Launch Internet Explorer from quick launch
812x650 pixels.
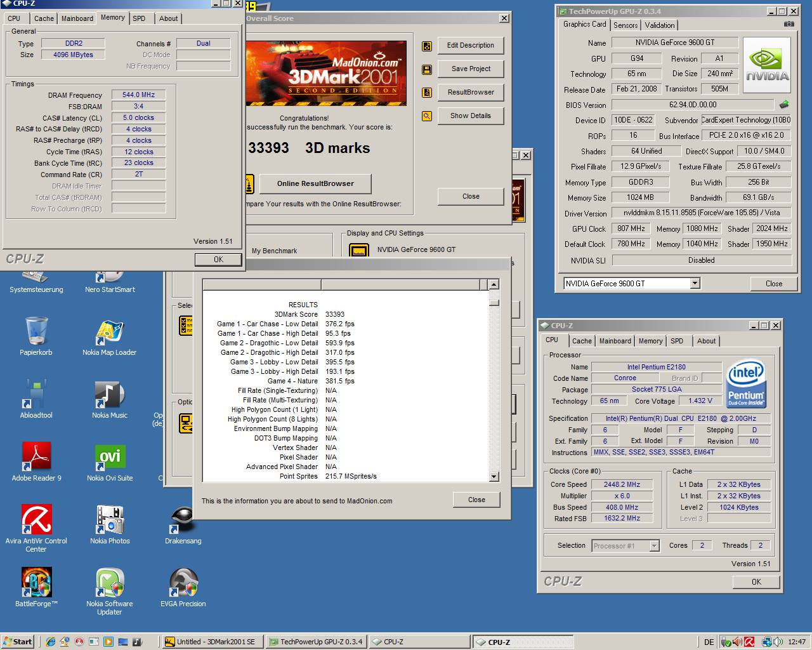[x=51, y=642]
